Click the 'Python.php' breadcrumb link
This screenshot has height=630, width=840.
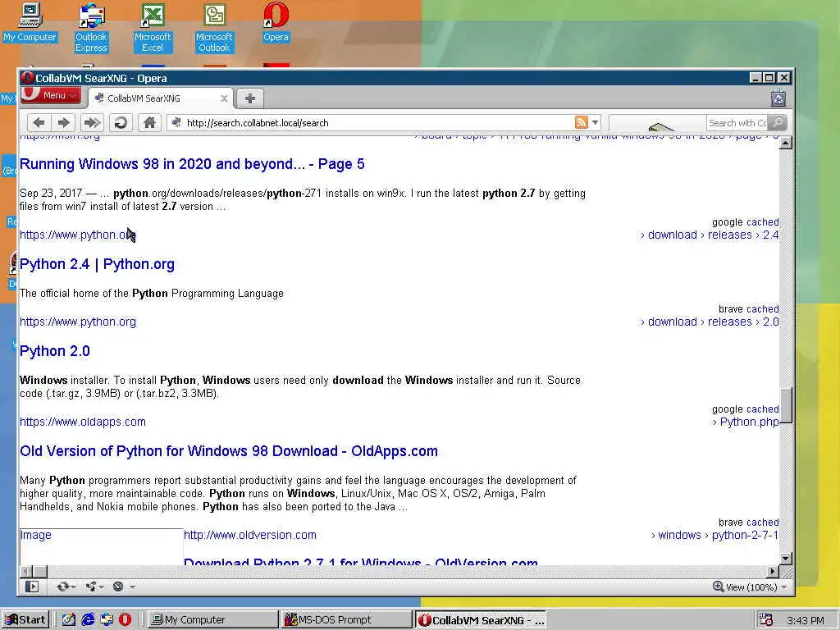(749, 422)
